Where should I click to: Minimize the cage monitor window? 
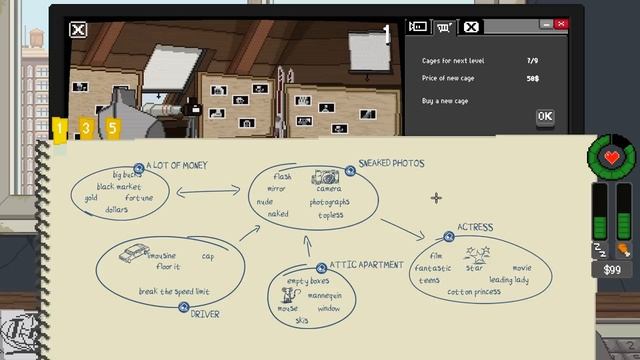[546, 24]
